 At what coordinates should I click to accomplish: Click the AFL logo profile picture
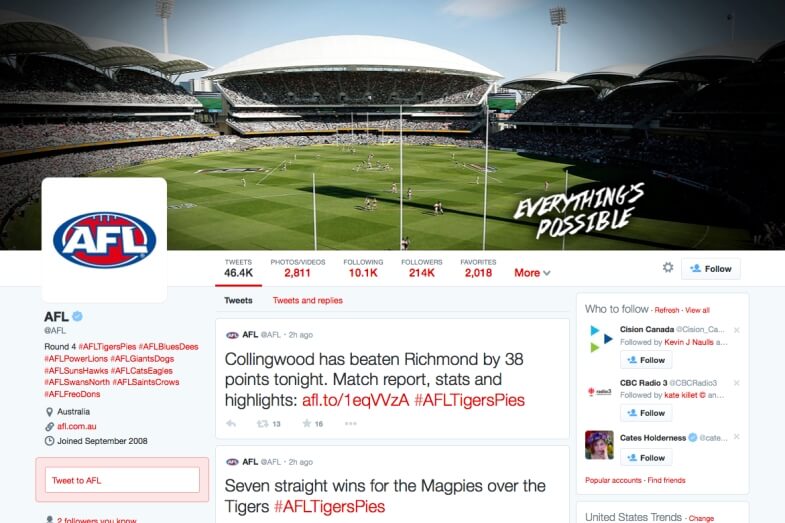coord(104,240)
